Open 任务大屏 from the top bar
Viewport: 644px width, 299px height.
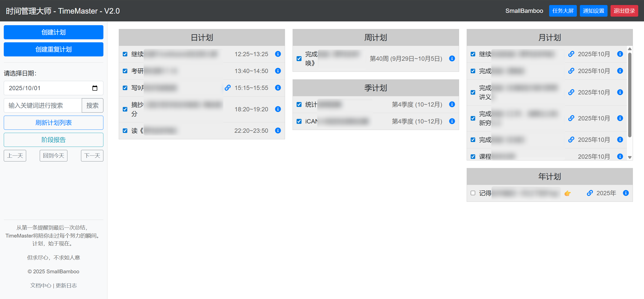(563, 11)
